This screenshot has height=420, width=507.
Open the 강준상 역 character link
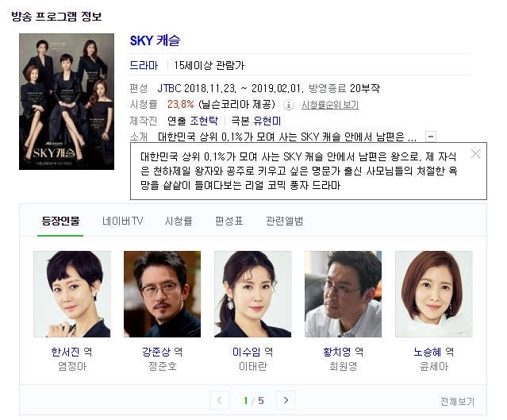coord(162,352)
